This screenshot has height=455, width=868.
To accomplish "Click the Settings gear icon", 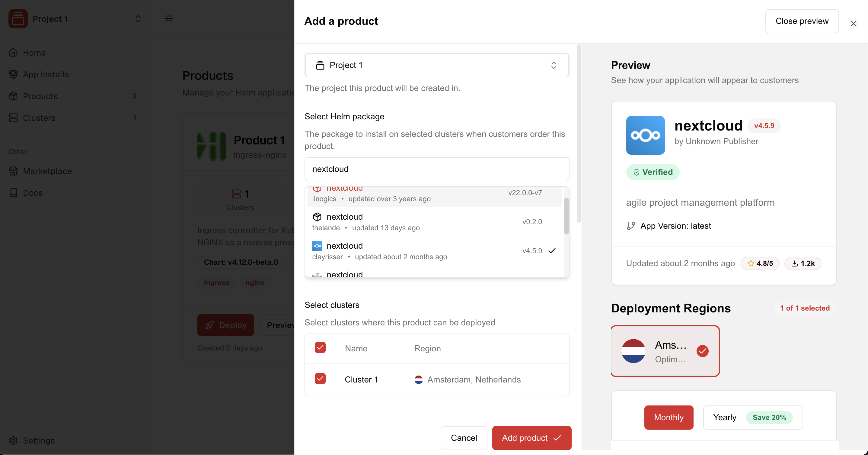I will pyautogui.click(x=13, y=440).
